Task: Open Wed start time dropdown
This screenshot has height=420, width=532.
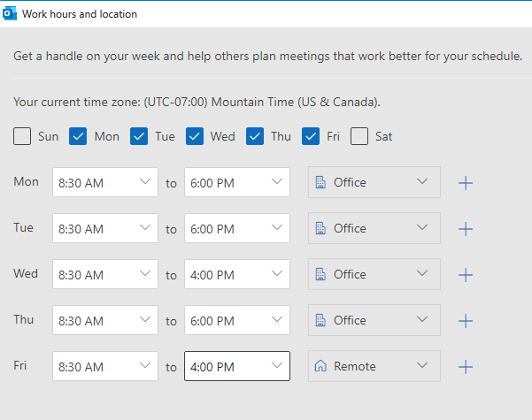Action: click(x=105, y=274)
